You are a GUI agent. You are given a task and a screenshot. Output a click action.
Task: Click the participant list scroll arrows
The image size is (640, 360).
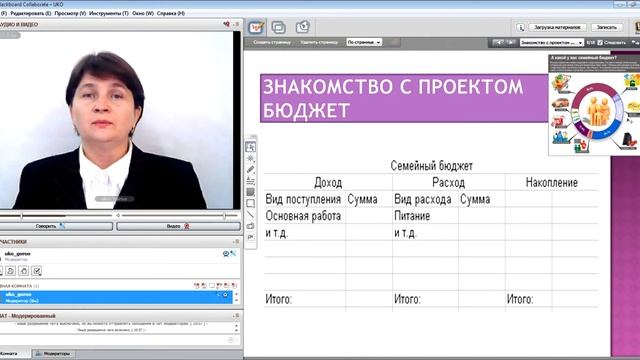236,297
